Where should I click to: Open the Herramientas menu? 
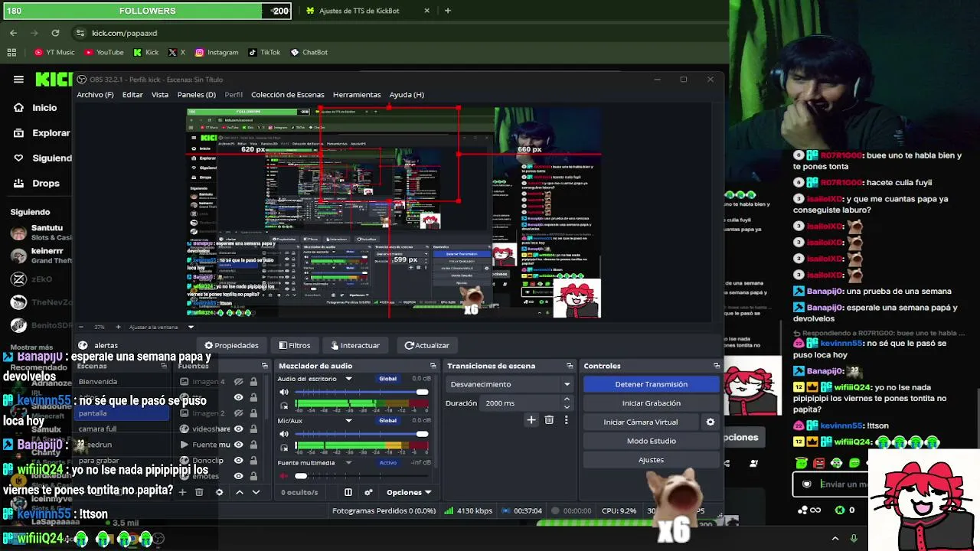pos(357,94)
